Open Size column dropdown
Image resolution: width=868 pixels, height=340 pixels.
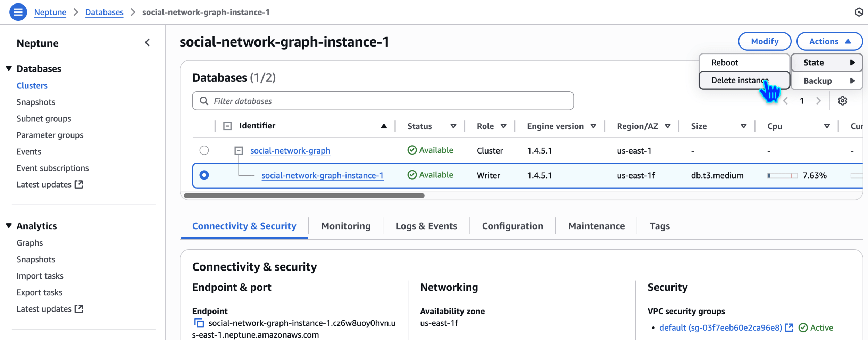pos(743,126)
